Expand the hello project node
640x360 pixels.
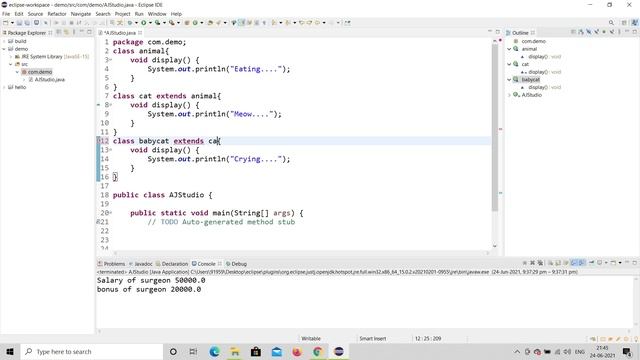coord(4,87)
